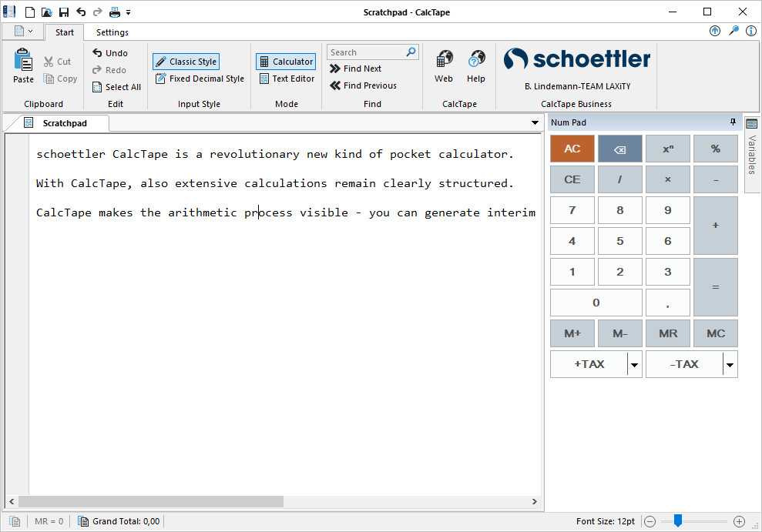762x532 pixels.
Task: Click the scroll right arrow
Action: point(535,501)
